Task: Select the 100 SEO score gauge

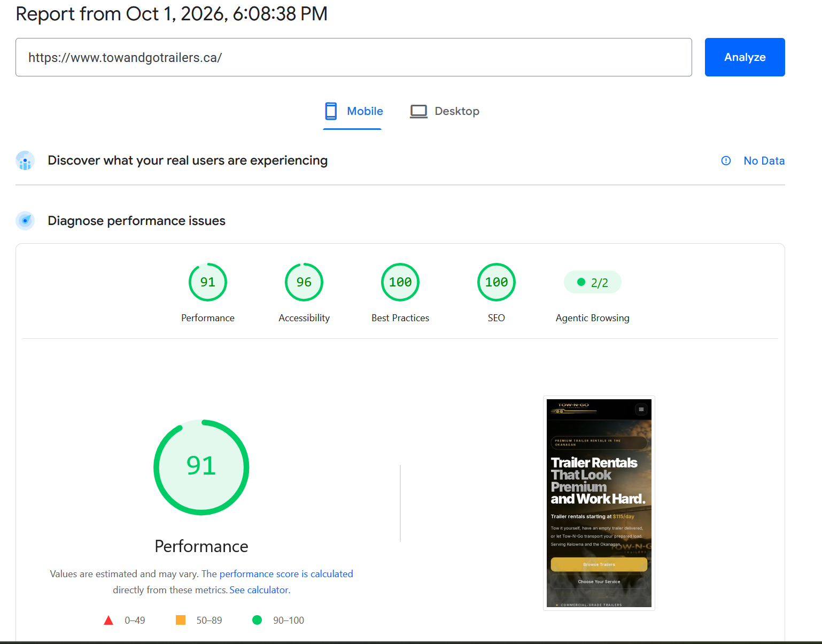Action: (497, 282)
